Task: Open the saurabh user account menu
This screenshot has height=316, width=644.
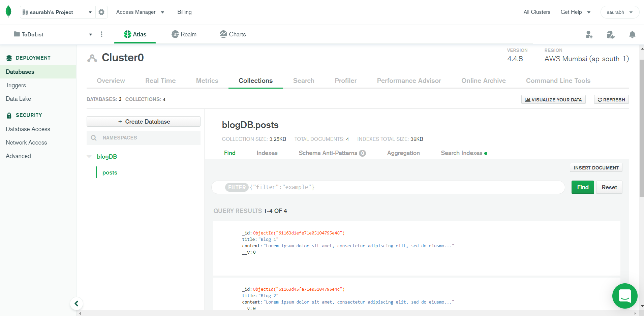Action: [620, 12]
